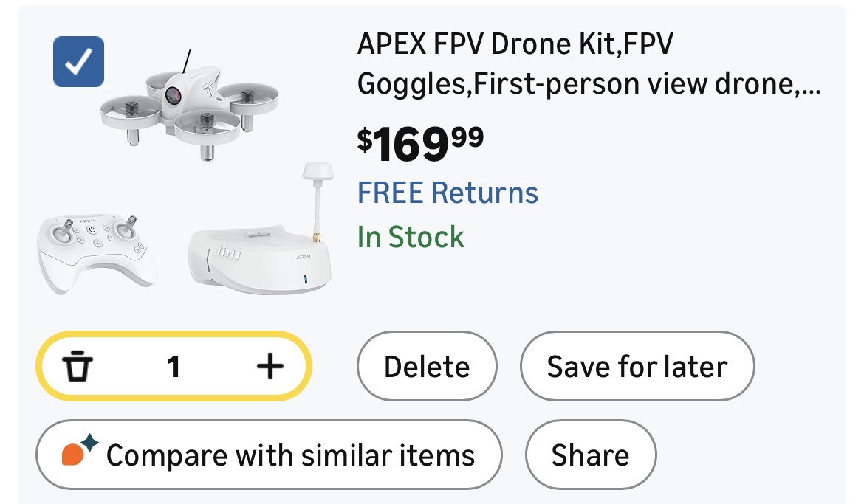The image size is (864, 504).
Task: Click the FREE Returns link
Action: 448,193
